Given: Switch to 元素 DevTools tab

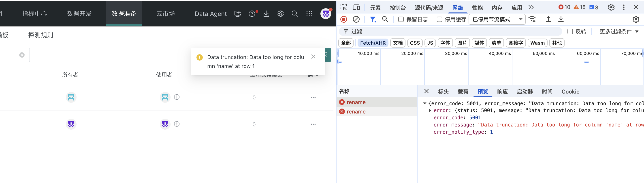Looking at the screenshot, I should click(x=375, y=8).
